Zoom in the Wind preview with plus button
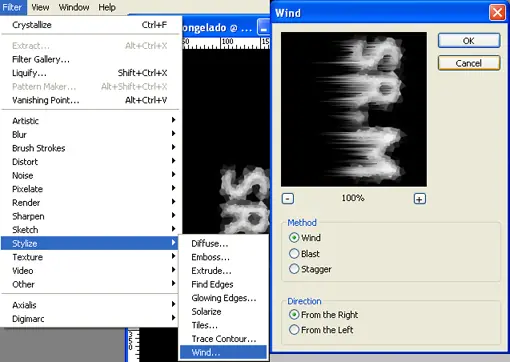The image size is (510, 362). pos(419,199)
